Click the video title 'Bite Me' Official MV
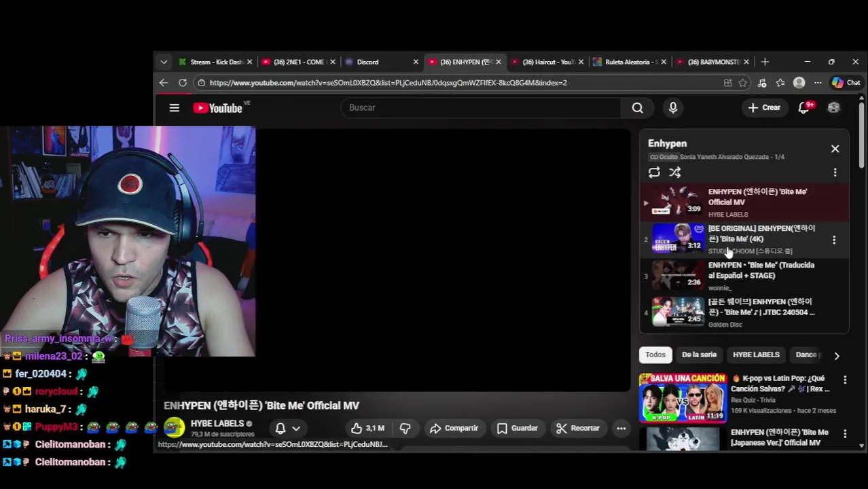 [261, 405]
